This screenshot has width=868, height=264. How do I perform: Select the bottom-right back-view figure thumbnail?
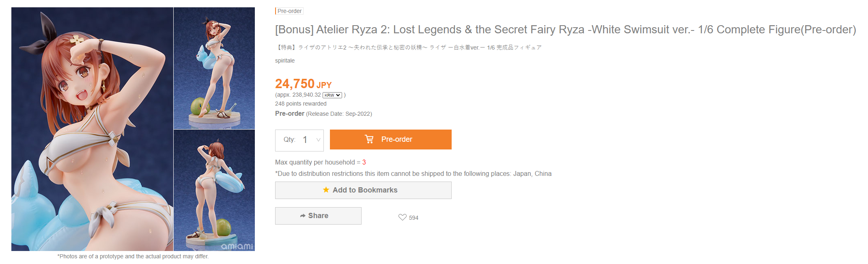214,190
